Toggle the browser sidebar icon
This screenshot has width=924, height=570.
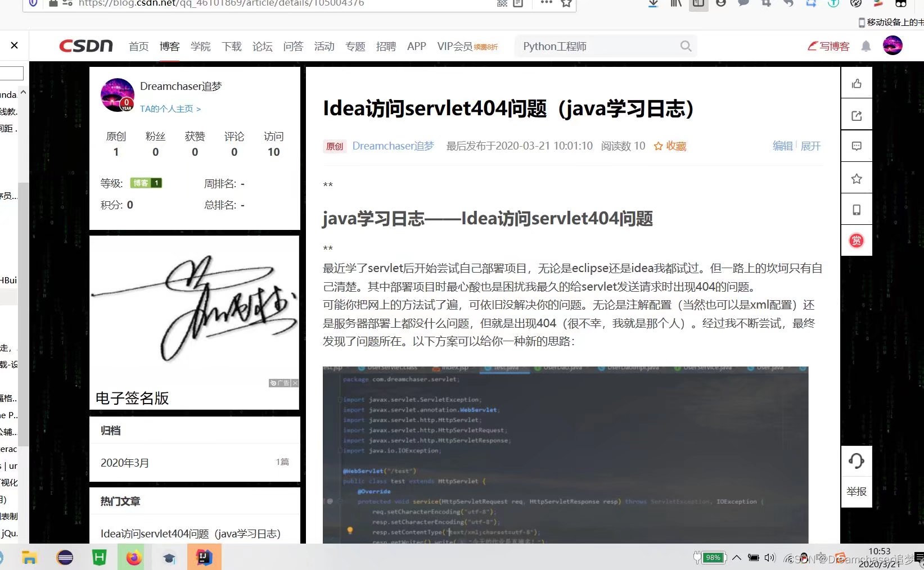click(698, 3)
